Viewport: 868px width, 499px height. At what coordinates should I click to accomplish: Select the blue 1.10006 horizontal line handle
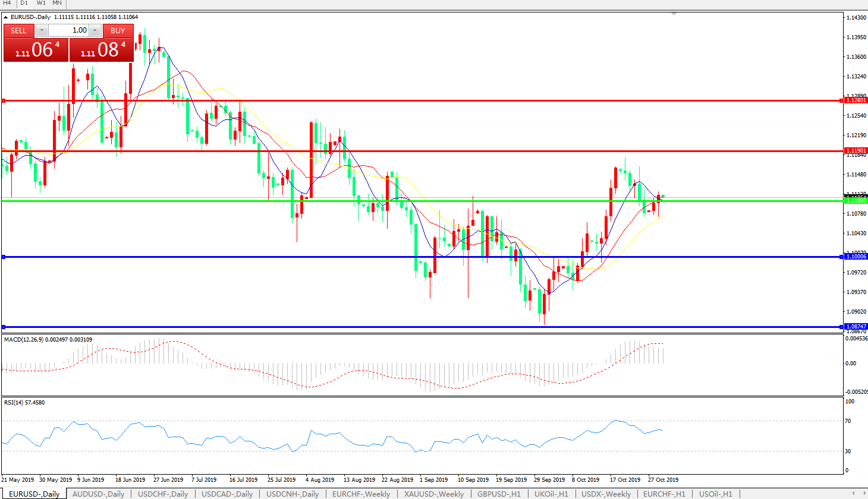(4, 257)
